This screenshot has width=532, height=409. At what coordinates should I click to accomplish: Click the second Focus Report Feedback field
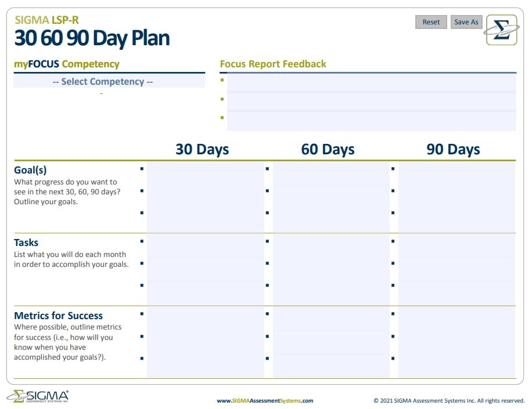click(x=371, y=102)
